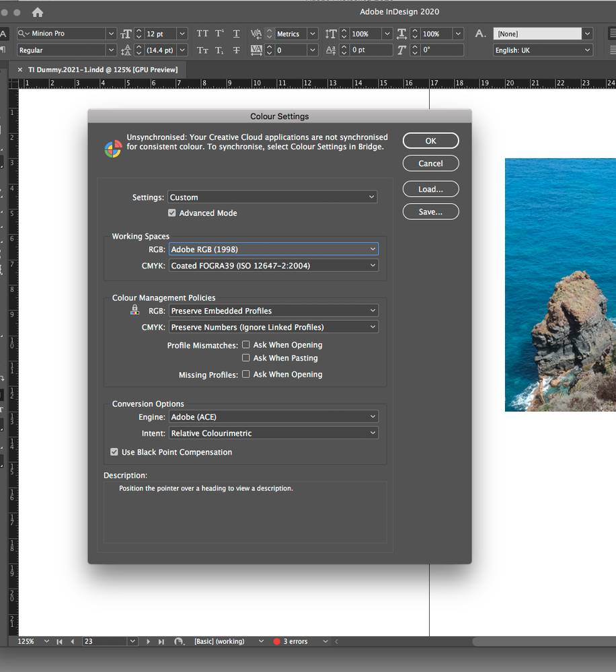616x672 pixels.
Task: Apply Superscript formatting icon
Action: [219, 34]
